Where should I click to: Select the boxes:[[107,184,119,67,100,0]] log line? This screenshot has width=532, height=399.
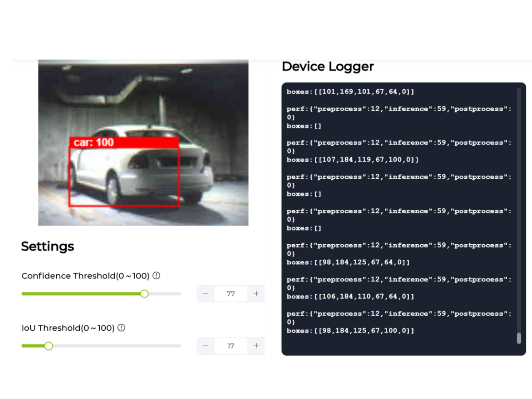tap(352, 160)
